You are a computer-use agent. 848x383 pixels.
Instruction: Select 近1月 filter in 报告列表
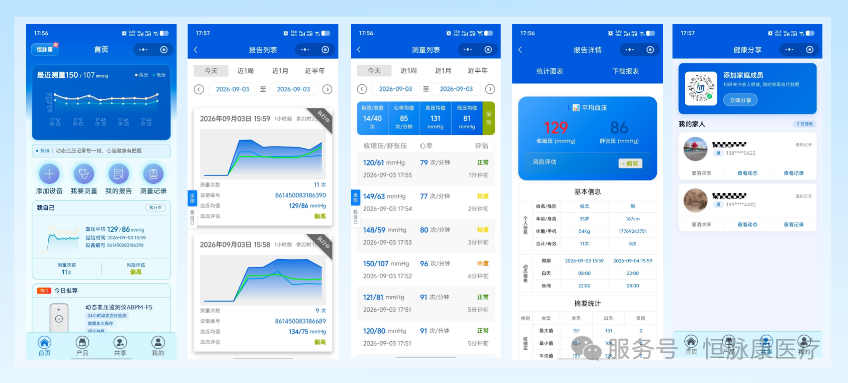280,71
